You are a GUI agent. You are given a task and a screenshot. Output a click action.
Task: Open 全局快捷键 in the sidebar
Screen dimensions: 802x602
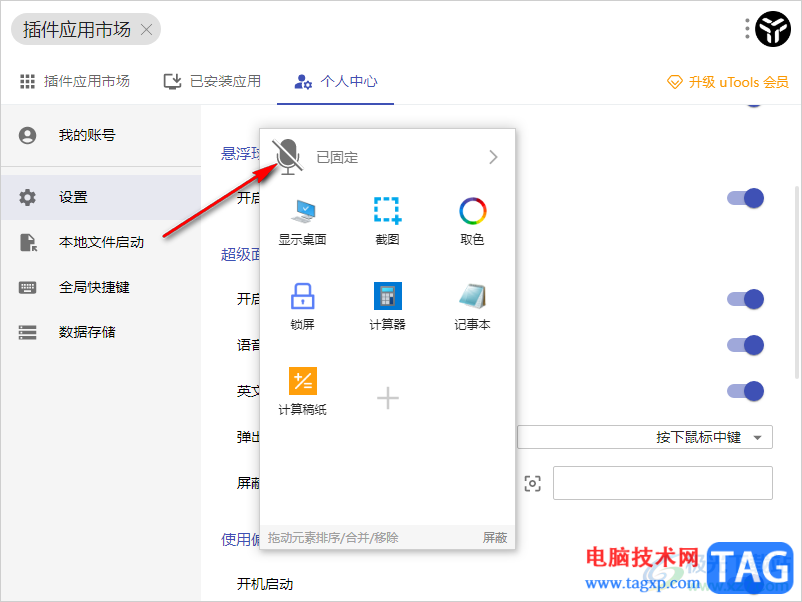(101, 287)
